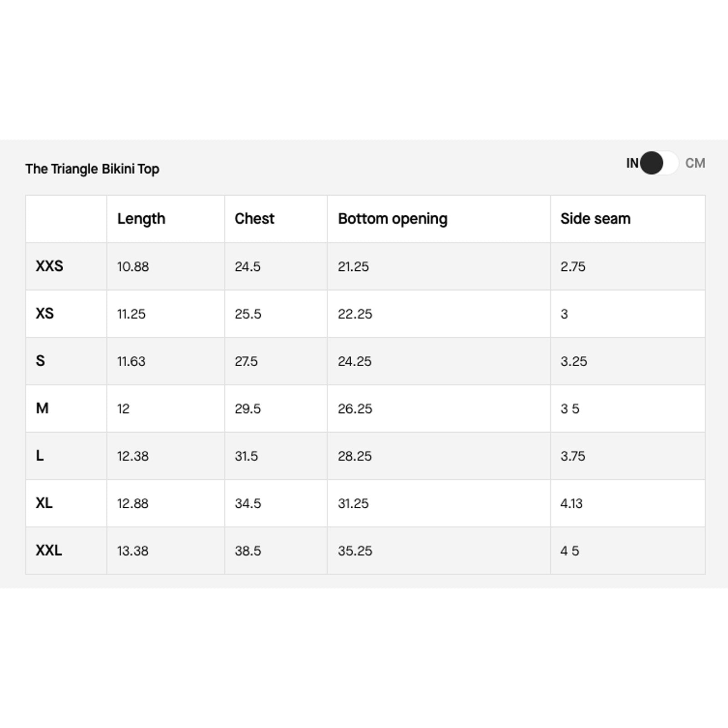Click the M chest value 29.5
Screen dimensions: 728x728
tap(248, 409)
